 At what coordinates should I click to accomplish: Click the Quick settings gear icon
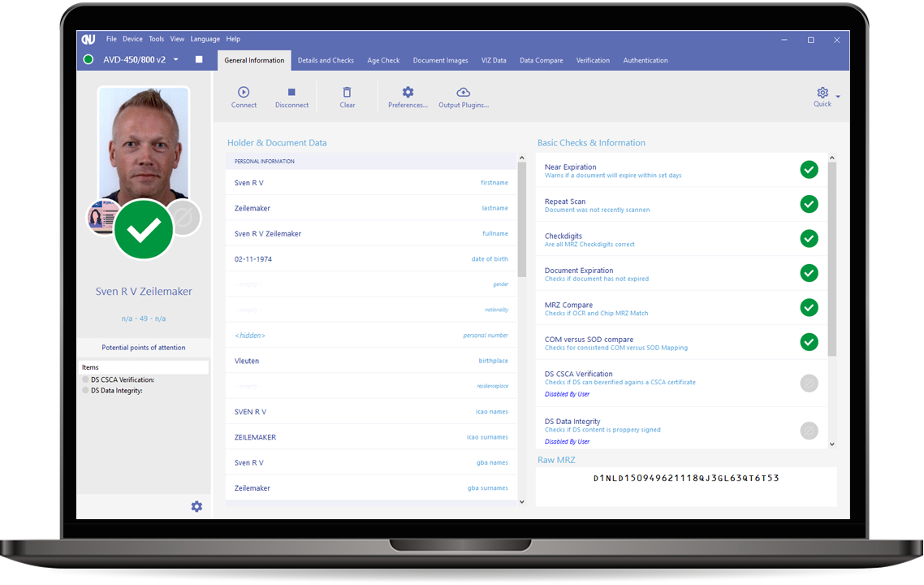tap(822, 93)
